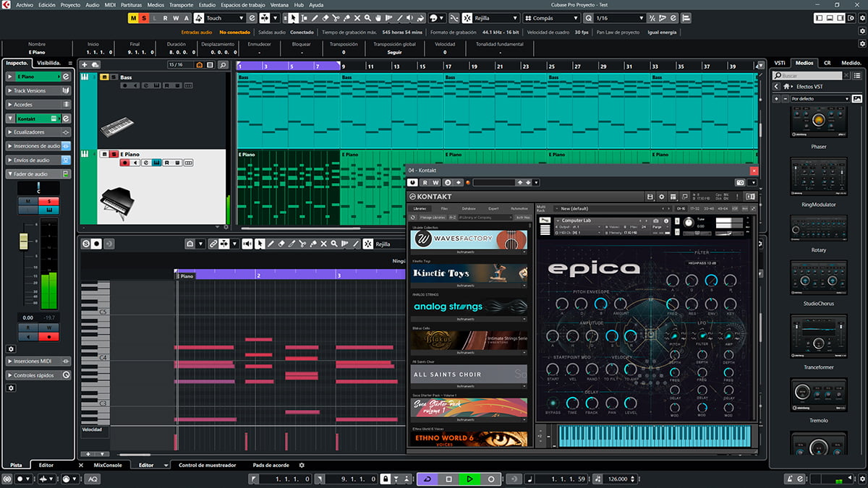
Task: Toggle the Cycle loop button in transport
Action: pyautogui.click(x=427, y=479)
